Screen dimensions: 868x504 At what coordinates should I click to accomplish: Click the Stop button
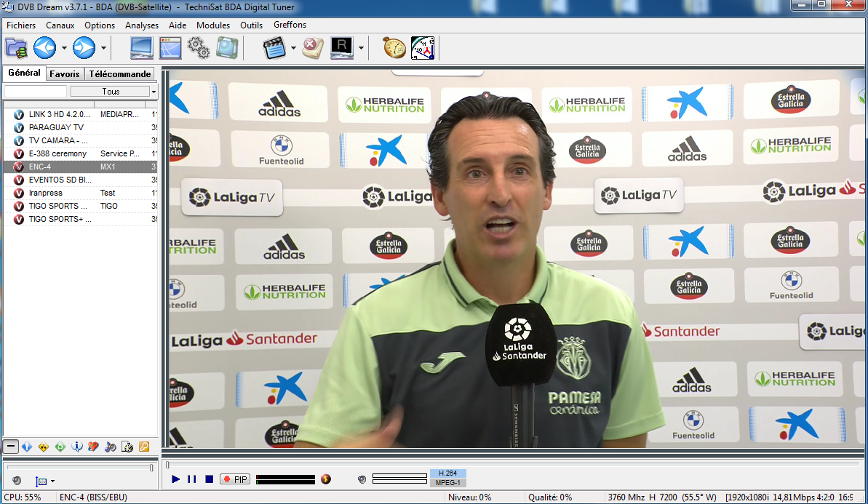pyautogui.click(x=209, y=479)
